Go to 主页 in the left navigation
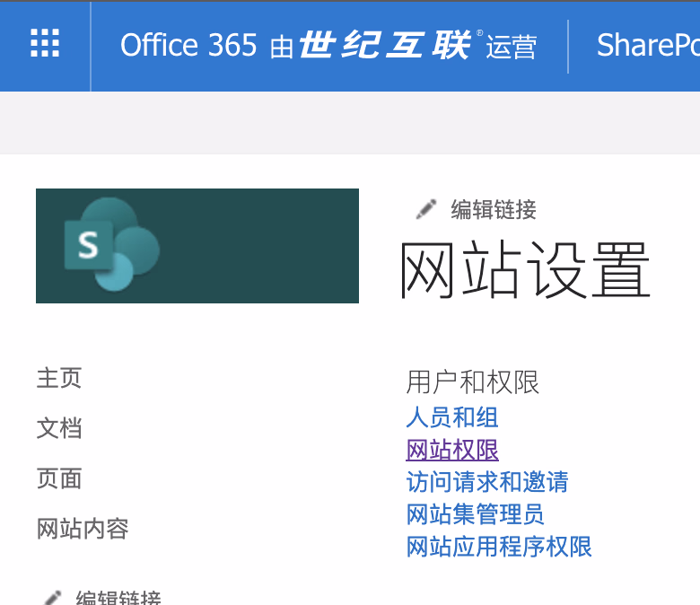Screen dimensions: 700x605 pos(59,378)
